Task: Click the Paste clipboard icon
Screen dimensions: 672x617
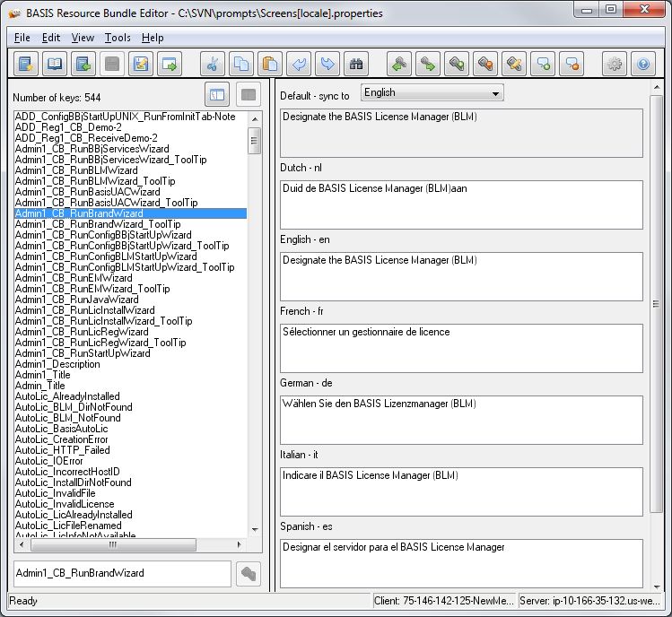Action: click(270, 65)
